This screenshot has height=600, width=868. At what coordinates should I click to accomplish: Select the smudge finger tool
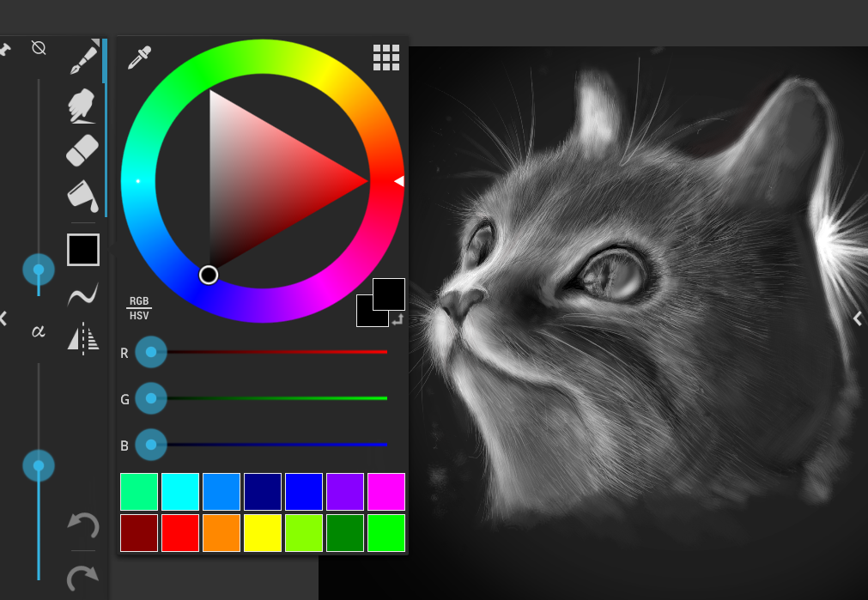pyautogui.click(x=82, y=106)
